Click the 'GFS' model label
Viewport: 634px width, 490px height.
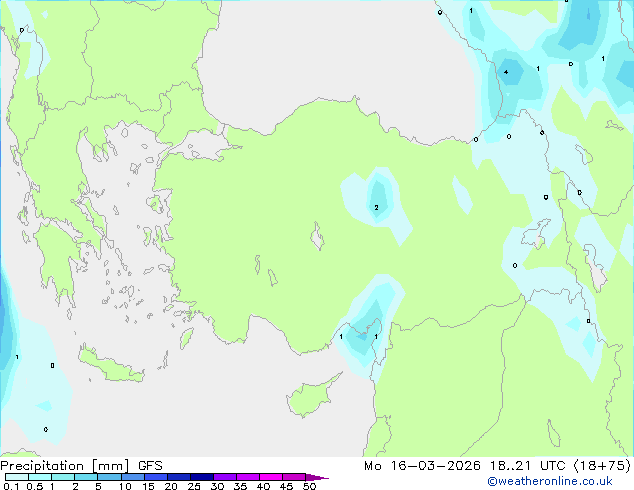pyautogui.click(x=150, y=466)
